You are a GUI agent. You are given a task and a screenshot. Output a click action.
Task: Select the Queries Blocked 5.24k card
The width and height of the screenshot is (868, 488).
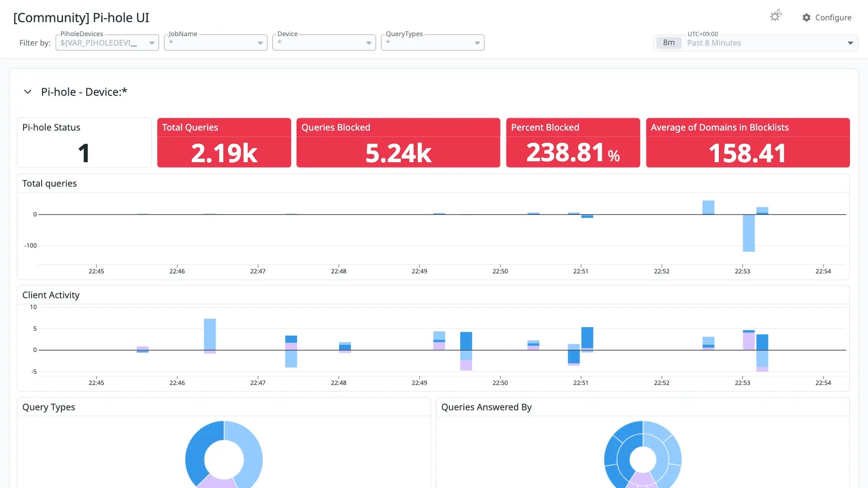[x=398, y=143]
